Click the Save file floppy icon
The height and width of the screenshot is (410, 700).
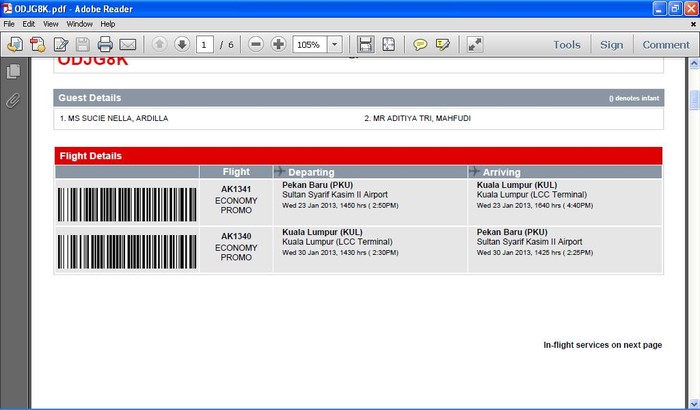pyautogui.click(x=83, y=44)
